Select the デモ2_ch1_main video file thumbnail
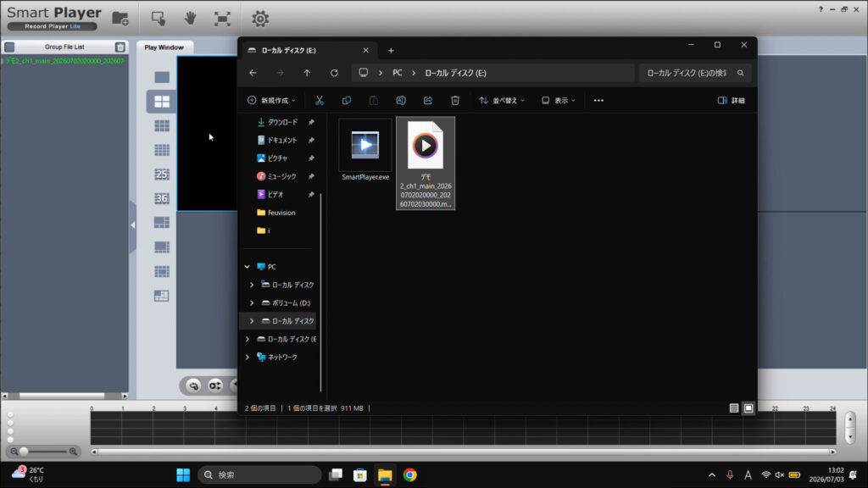This screenshot has height=488, width=868. (x=426, y=163)
